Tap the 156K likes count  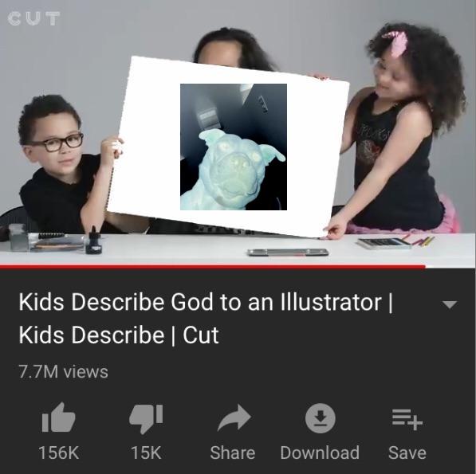pos(59,452)
